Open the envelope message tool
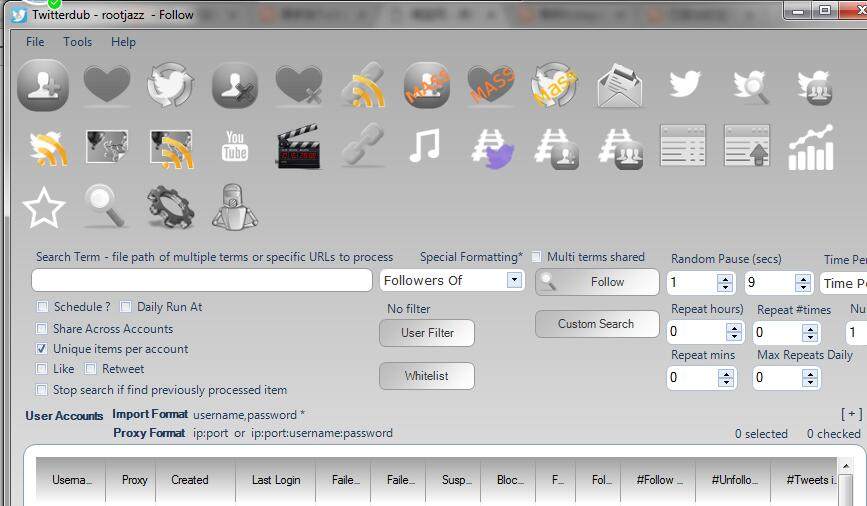This screenshot has height=506, width=867. click(620, 85)
